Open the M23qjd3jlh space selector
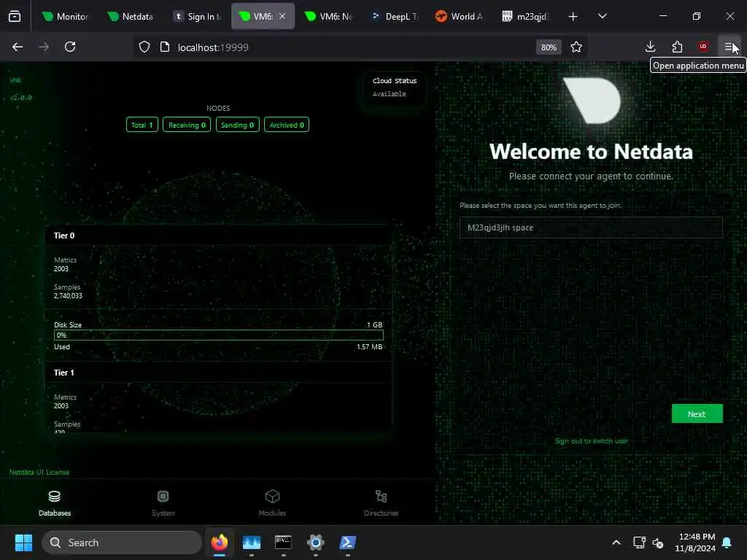Viewport: 747px width, 560px height. (591, 227)
